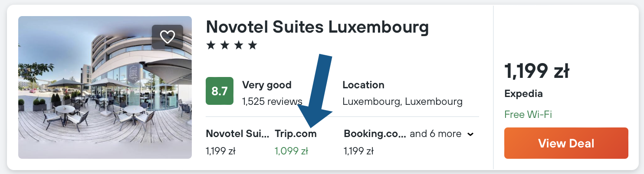This screenshot has width=644, height=174.
Task: Click the green 8.7 rating badge
Action: click(x=219, y=91)
